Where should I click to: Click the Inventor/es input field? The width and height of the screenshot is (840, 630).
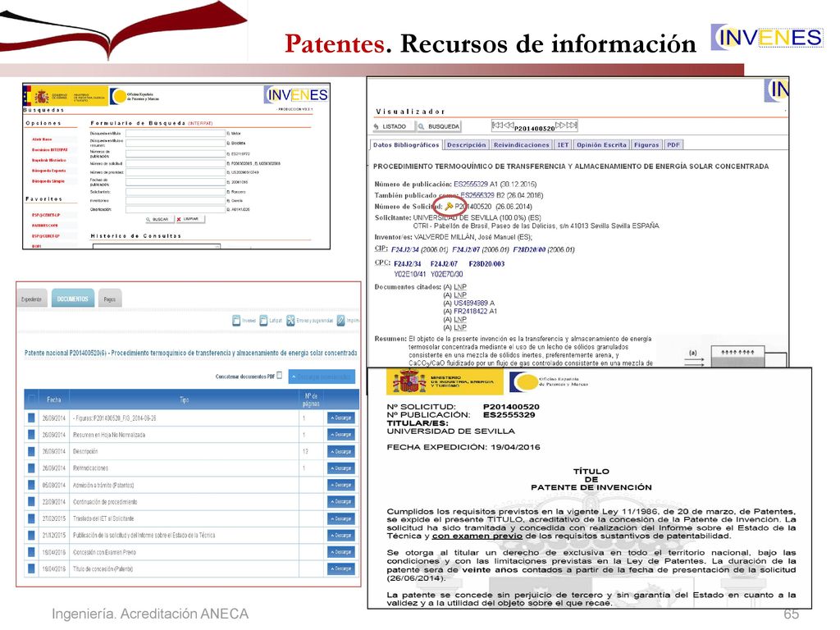pyautogui.click(x=176, y=200)
